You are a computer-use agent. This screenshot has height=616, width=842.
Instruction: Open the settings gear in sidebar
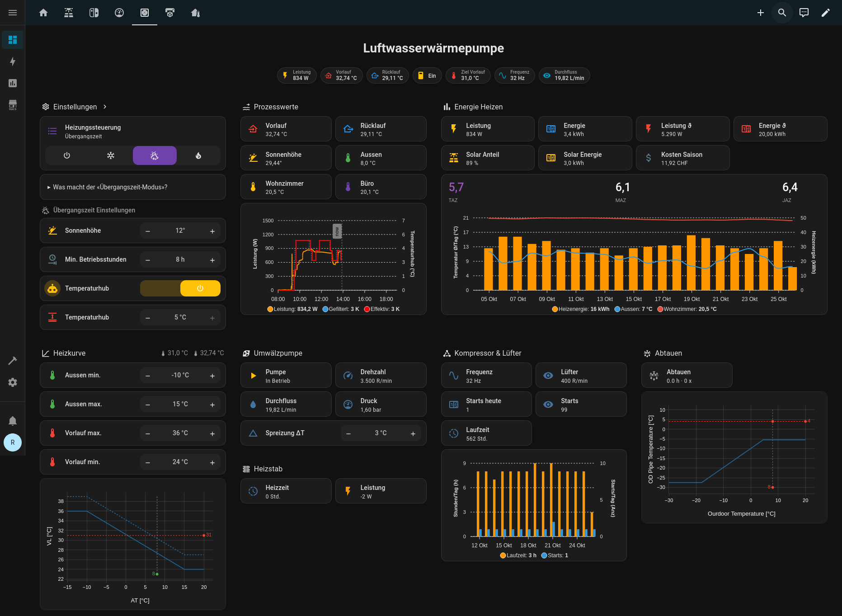pyautogui.click(x=13, y=382)
